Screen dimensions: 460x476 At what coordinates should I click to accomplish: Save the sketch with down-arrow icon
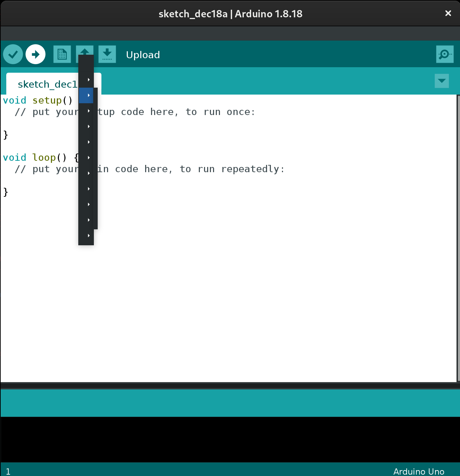(107, 54)
